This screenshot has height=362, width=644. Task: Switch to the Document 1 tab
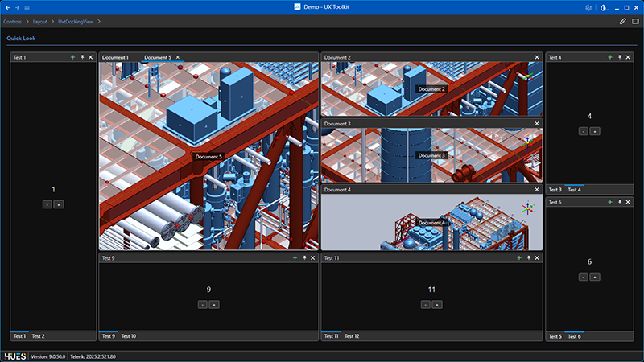tap(114, 57)
